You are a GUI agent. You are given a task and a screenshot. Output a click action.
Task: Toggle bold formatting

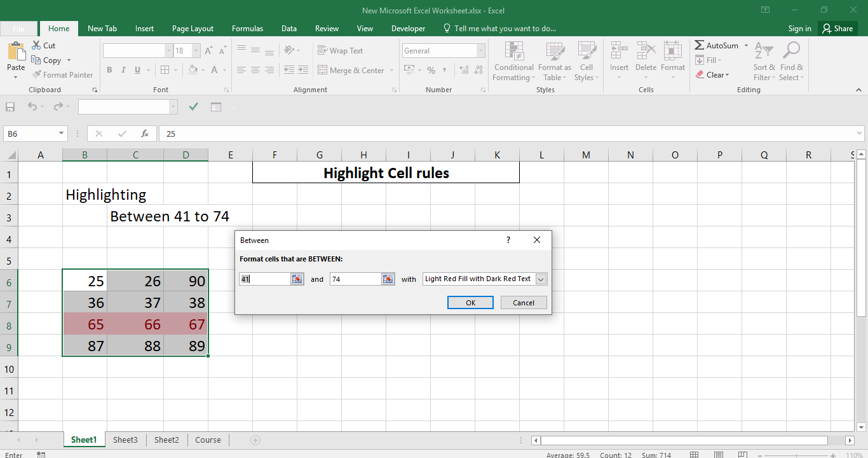109,70
